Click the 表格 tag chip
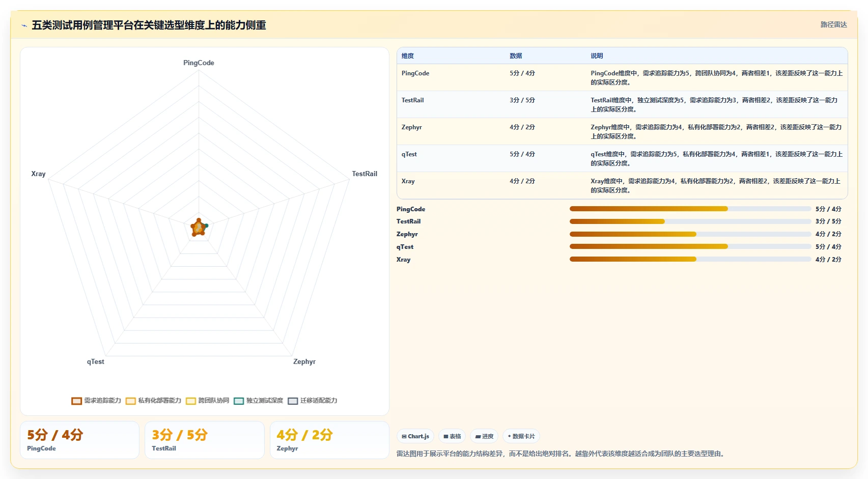Screen dimensions: 868x479 tap(452, 436)
